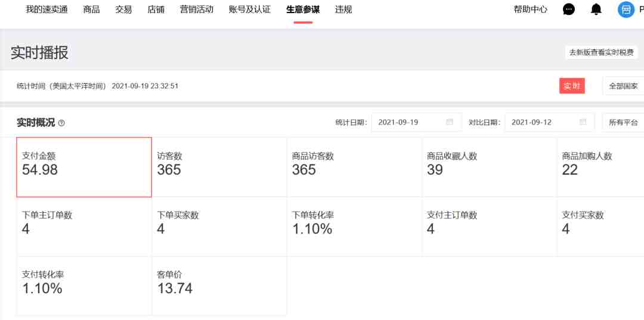Select the 商品加购人数 22 card
This screenshot has width=644, height=320.
click(x=600, y=167)
